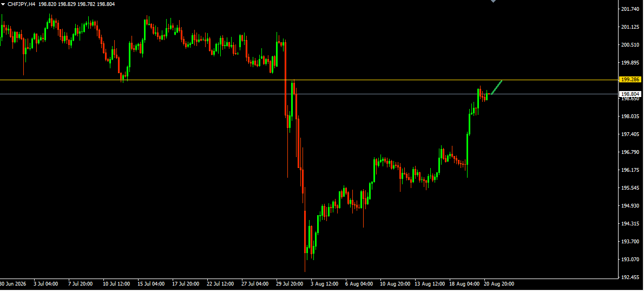Click the 15 Jul 04:00 time label

click(x=151, y=284)
